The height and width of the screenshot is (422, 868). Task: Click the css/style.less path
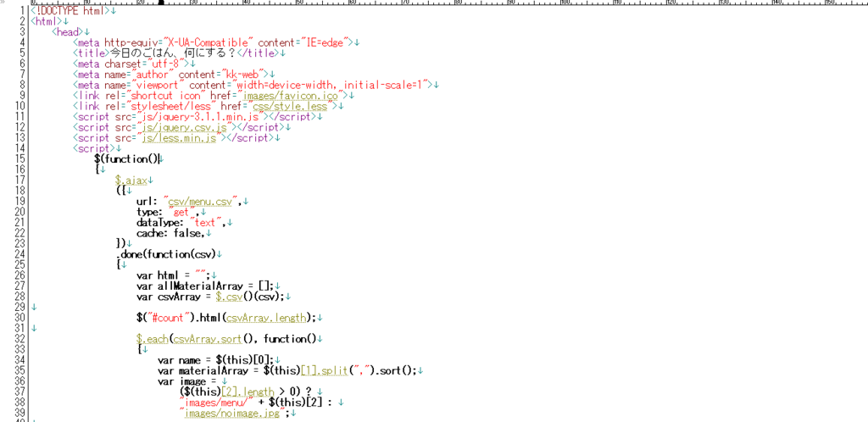point(290,106)
